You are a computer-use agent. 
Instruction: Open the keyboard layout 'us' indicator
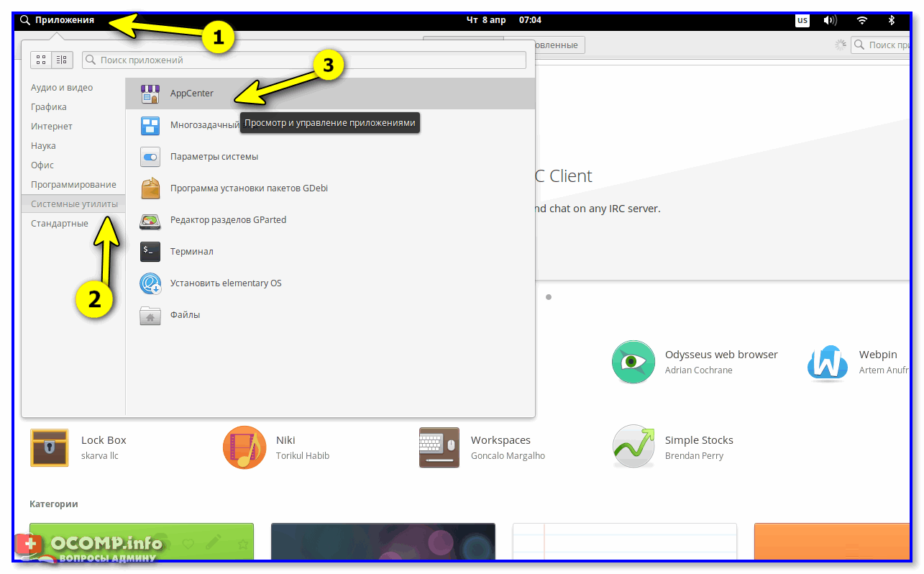click(x=802, y=20)
